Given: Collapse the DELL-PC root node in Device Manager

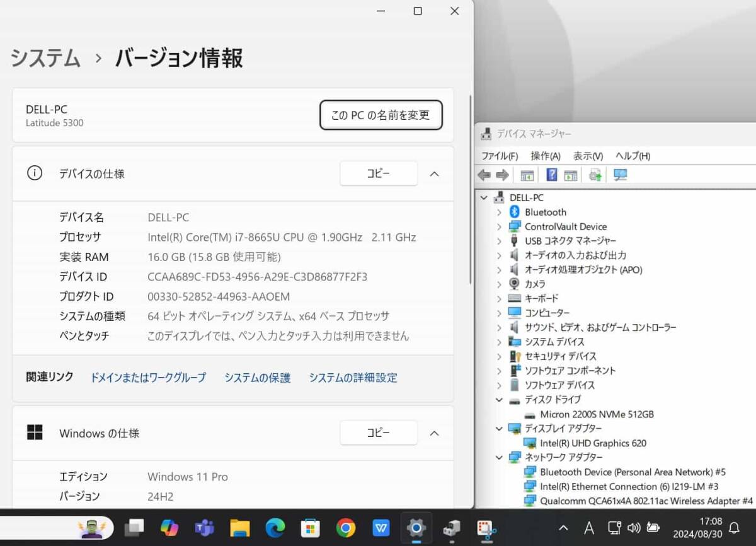Looking at the screenshot, I should 484,197.
